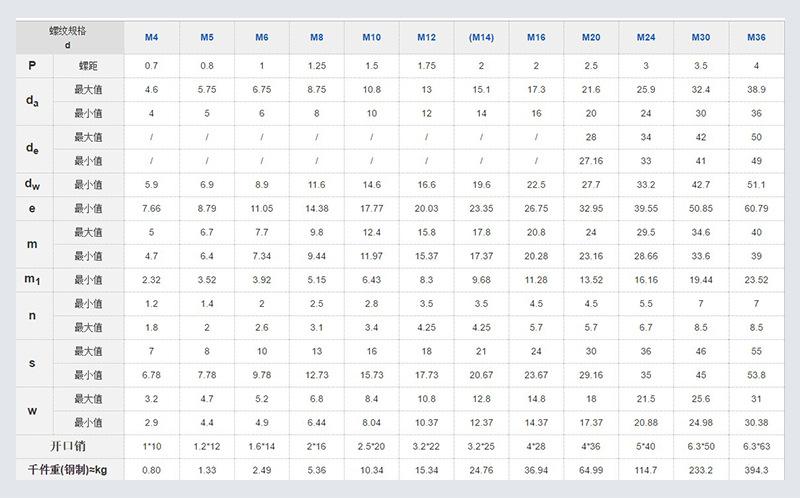Click the M30 column header
Image resolution: width=800 pixels, height=498 pixels.
(701, 37)
